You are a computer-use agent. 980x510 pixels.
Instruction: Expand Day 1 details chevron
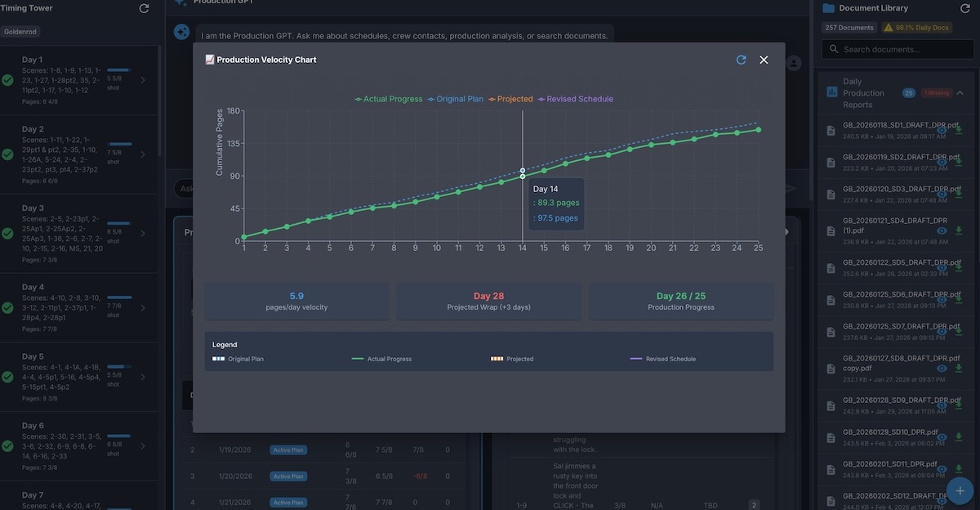[143, 80]
